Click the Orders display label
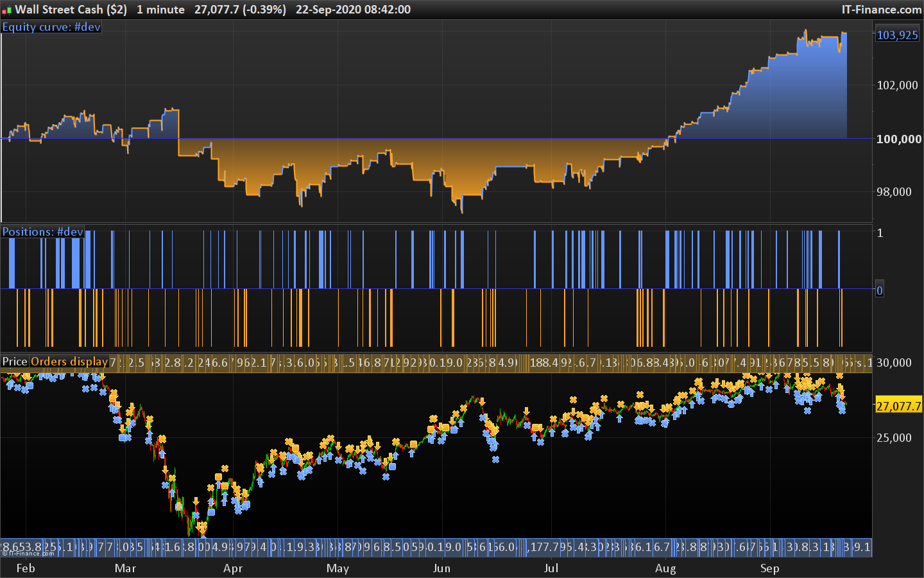Image resolution: width=924 pixels, height=578 pixels. [x=69, y=362]
